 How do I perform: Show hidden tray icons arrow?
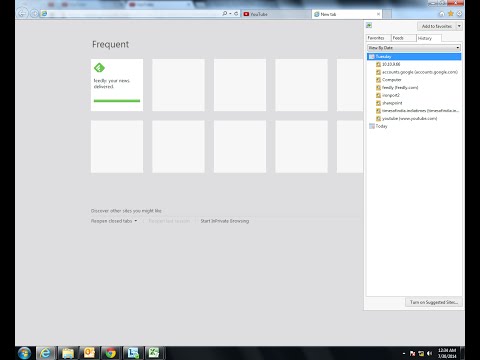[x=404, y=353]
